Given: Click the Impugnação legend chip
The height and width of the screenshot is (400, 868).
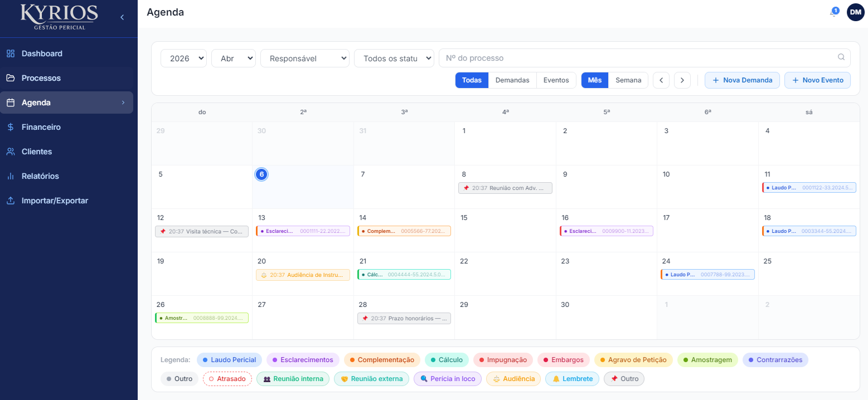Looking at the screenshot, I should 503,360.
